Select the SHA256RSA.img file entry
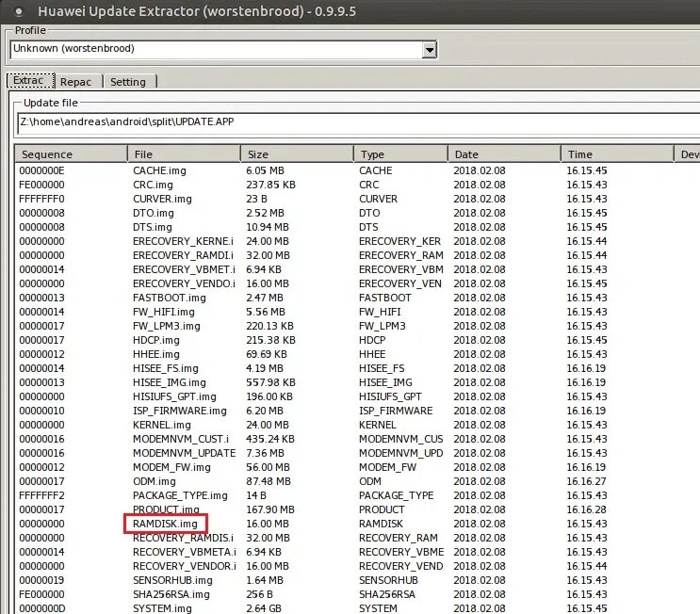This screenshot has height=614, width=700. [171, 595]
